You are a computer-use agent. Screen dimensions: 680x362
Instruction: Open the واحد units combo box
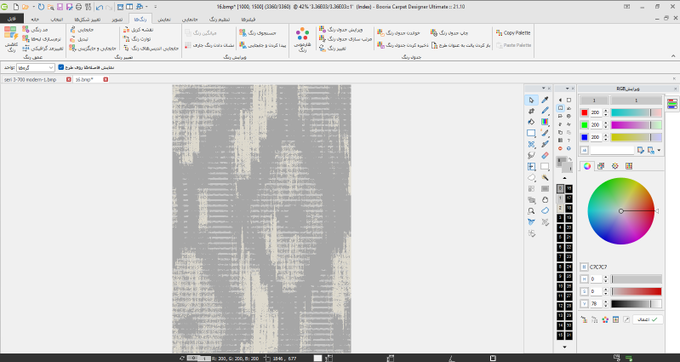point(36,68)
